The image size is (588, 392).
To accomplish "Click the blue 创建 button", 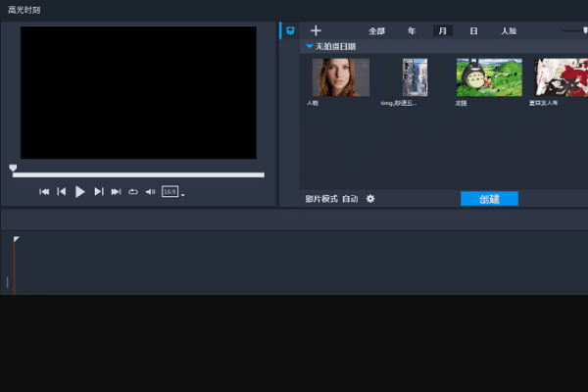I will click(x=489, y=199).
